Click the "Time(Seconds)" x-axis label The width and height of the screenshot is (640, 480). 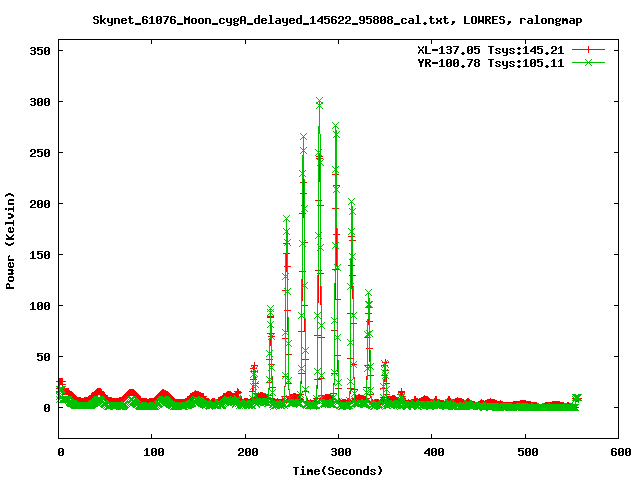point(337,470)
